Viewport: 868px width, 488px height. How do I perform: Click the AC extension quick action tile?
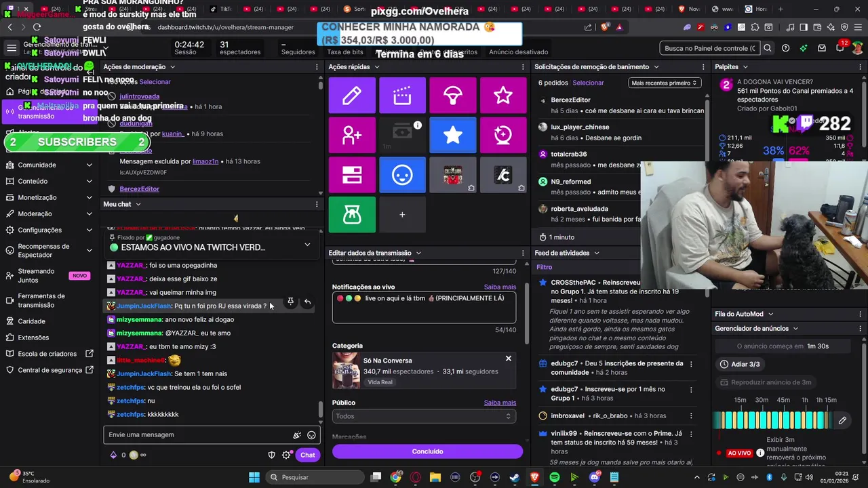pos(503,176)
